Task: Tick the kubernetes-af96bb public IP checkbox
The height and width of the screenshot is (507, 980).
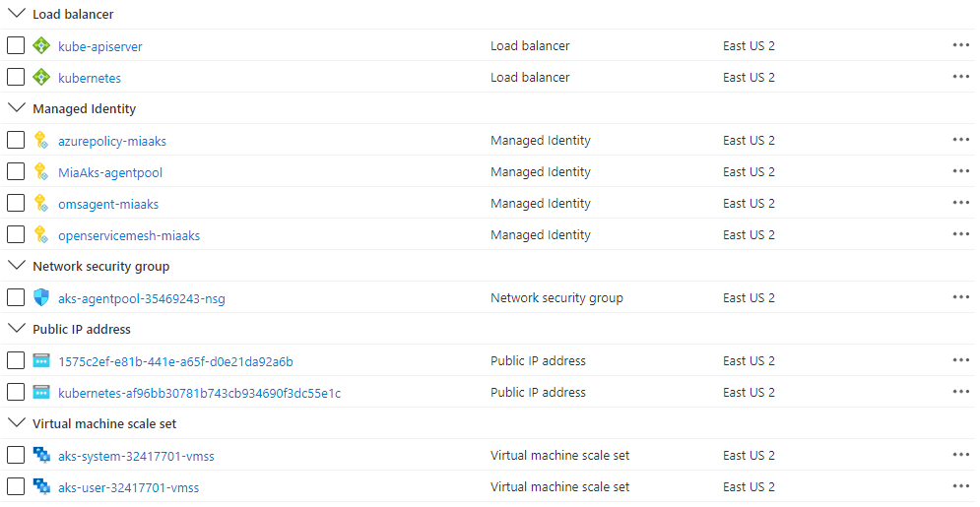Action: [16, 392]
